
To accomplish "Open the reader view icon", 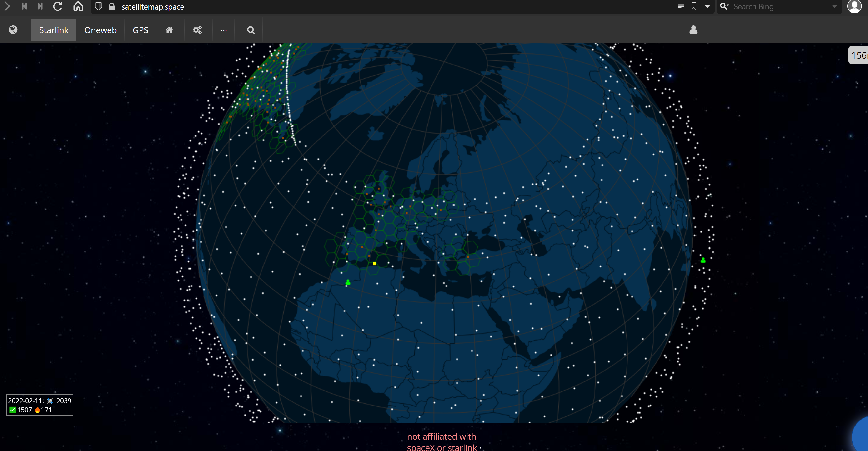I will (681, 6).
